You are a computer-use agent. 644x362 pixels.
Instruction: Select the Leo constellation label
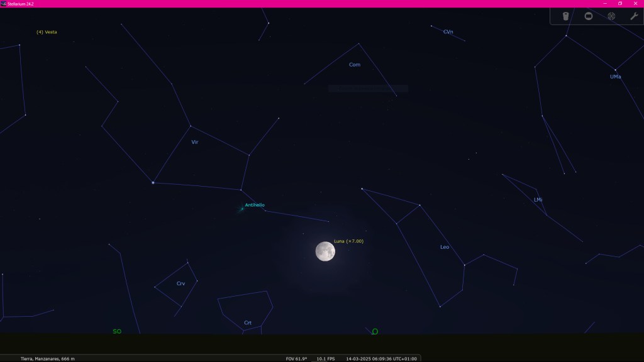pos(445,247)
